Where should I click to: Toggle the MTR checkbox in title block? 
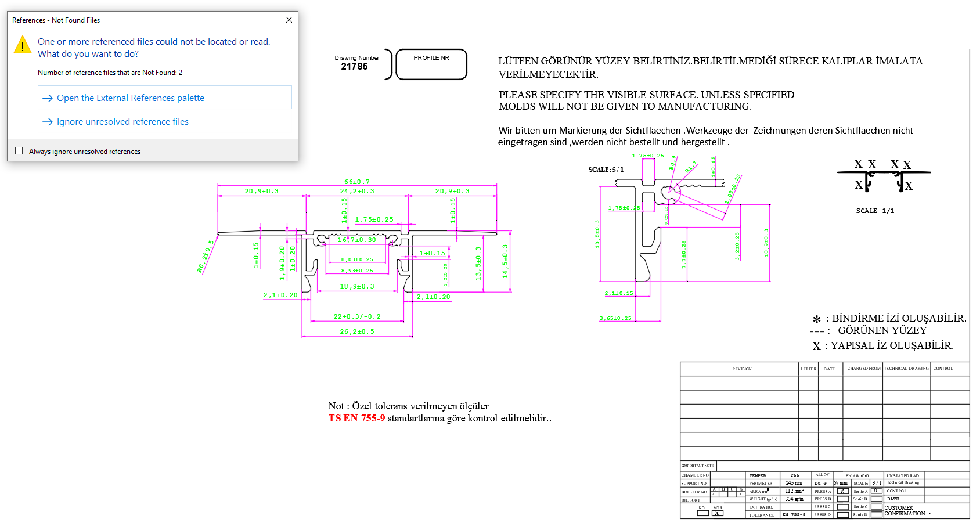click(718, 514)
